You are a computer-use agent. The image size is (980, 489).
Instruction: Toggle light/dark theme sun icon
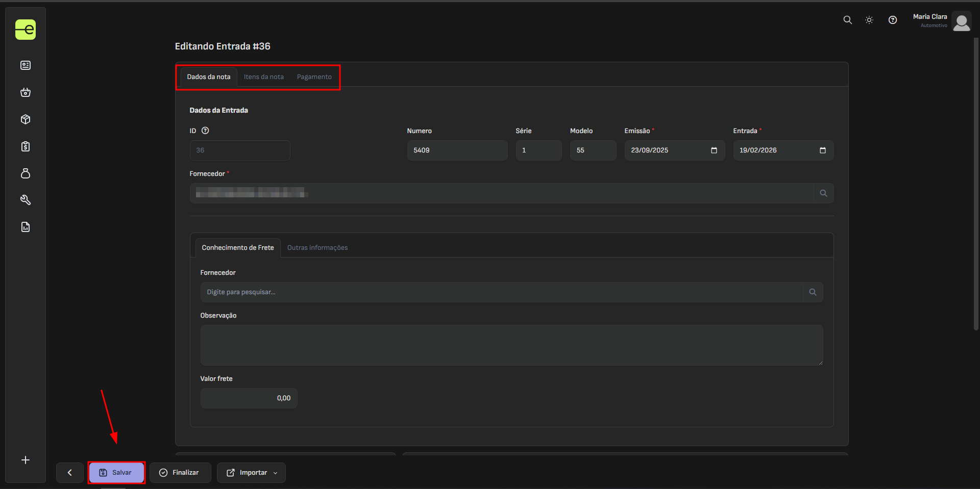point(869,20)
